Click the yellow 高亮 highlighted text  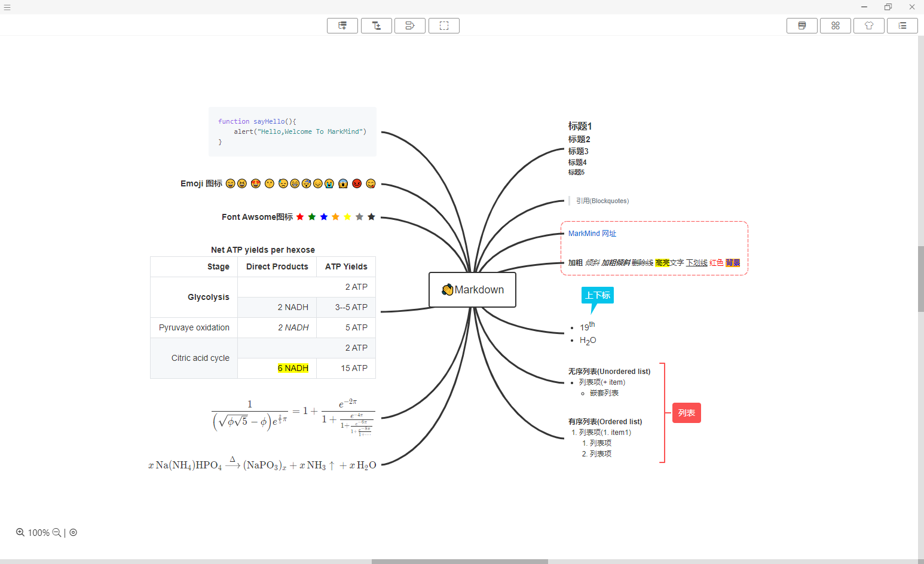[662, 263]
